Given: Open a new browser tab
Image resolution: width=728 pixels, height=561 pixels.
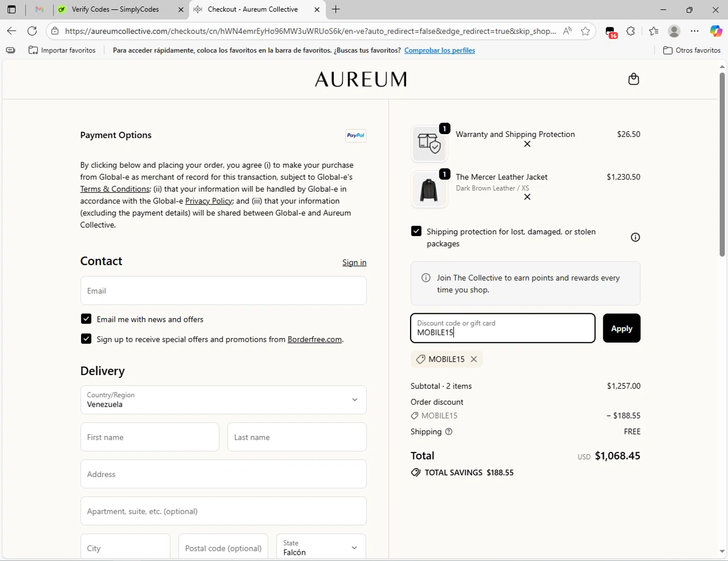Looking at the screenshot, I should pyautogui.click(x=336, y=9).
